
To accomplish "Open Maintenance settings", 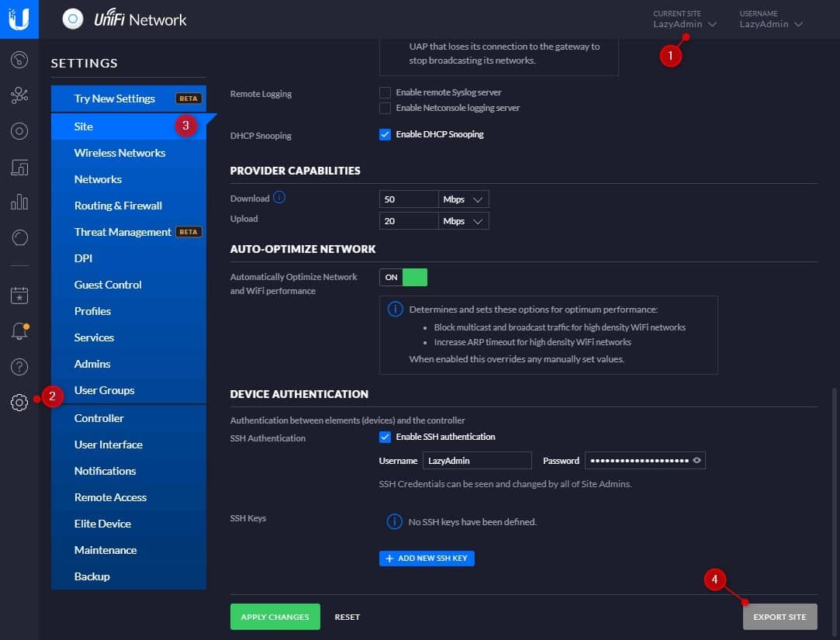I will pyautogui.click(x=129, y=550).
